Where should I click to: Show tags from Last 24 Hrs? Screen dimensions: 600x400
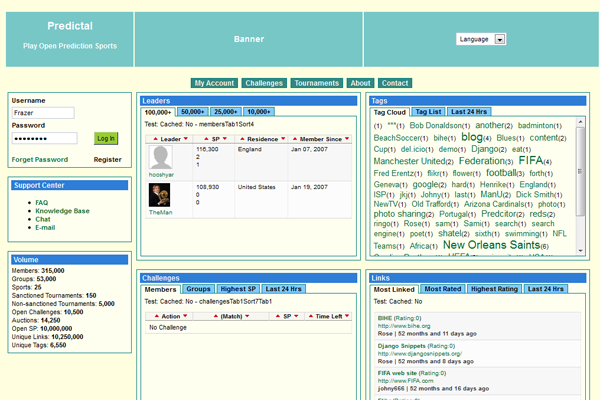(x=469, y=112)
